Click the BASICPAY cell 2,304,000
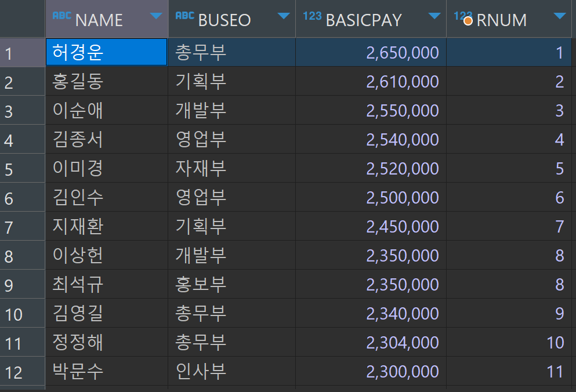The image size is (576, 392). [371, 343]
